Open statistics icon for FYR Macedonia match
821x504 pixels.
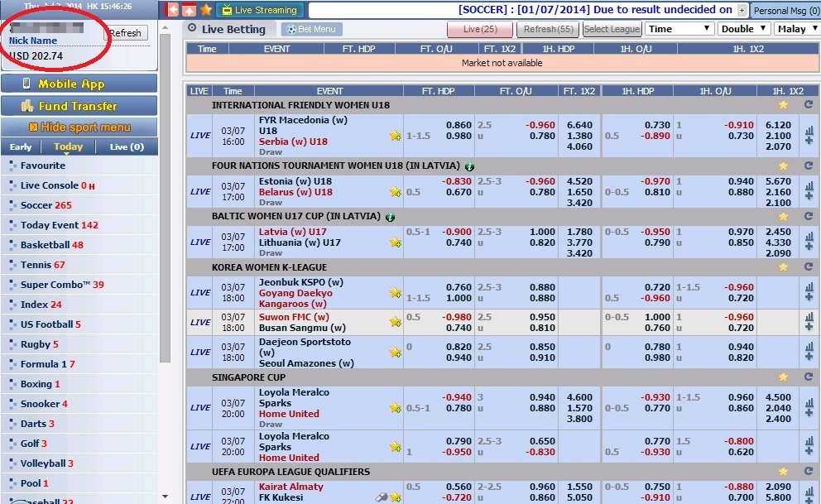(809, 131)
